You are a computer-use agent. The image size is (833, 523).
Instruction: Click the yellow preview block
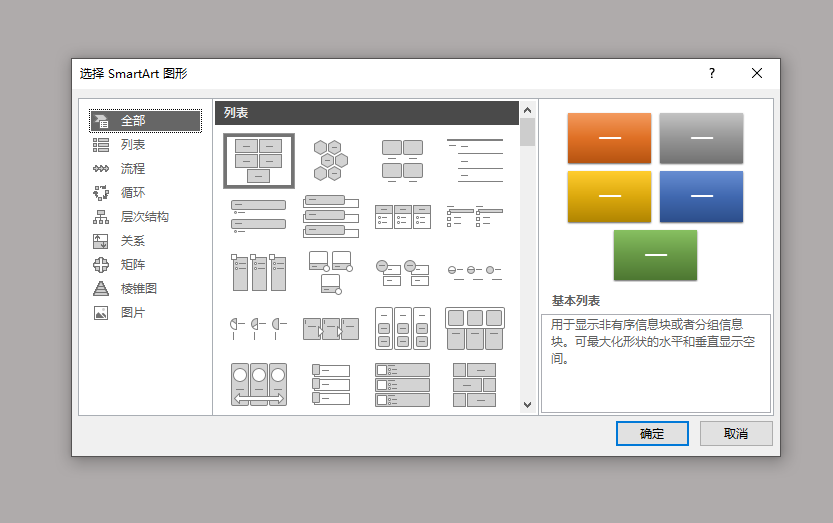[x=609, y=197]
